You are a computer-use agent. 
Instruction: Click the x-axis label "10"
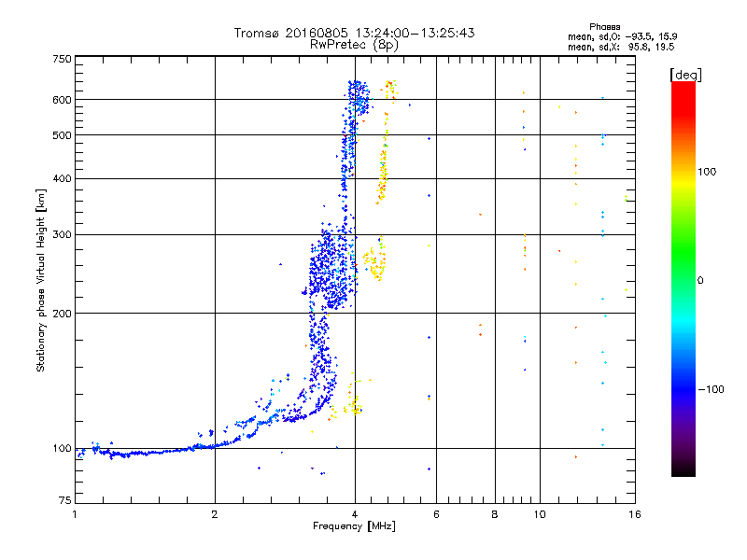tap(540, 514)
